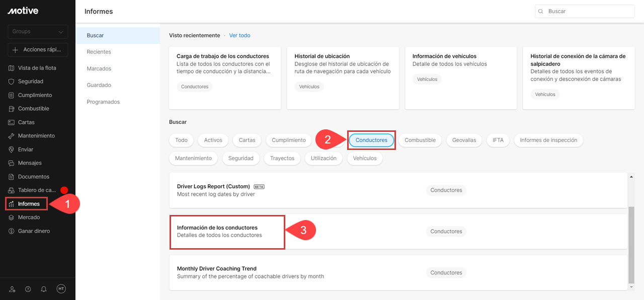Open the HT user profile avatar
The height and width of the screenshot is (300, 644).
pos(61,289)
